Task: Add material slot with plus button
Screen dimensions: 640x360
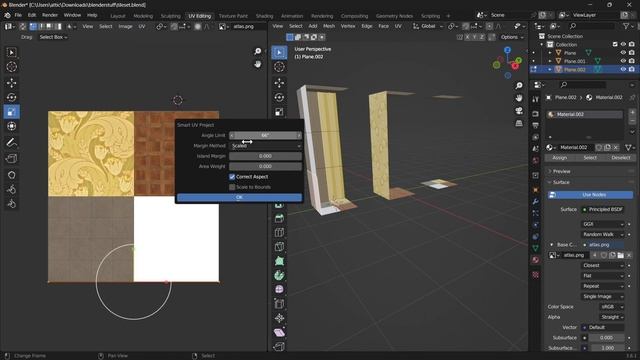Action: coord(632,113)
